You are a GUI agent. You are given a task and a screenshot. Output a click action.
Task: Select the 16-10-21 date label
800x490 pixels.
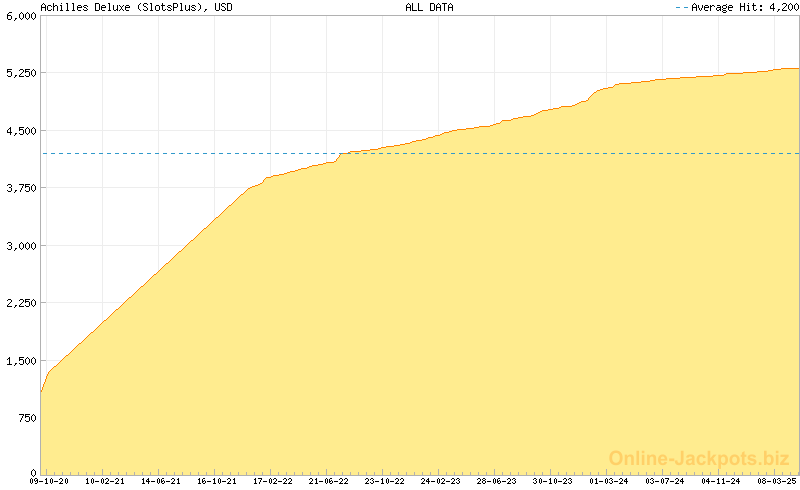click(x=217, y=481)
